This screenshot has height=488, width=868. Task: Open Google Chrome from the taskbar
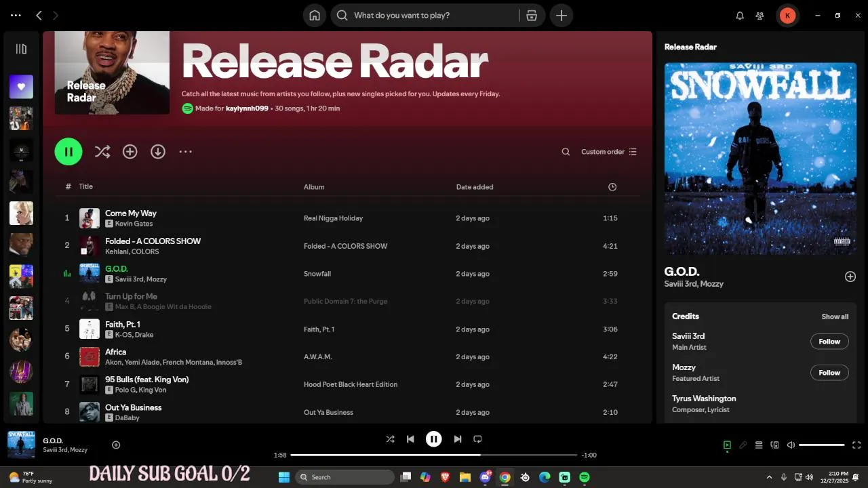coord(505,477)
